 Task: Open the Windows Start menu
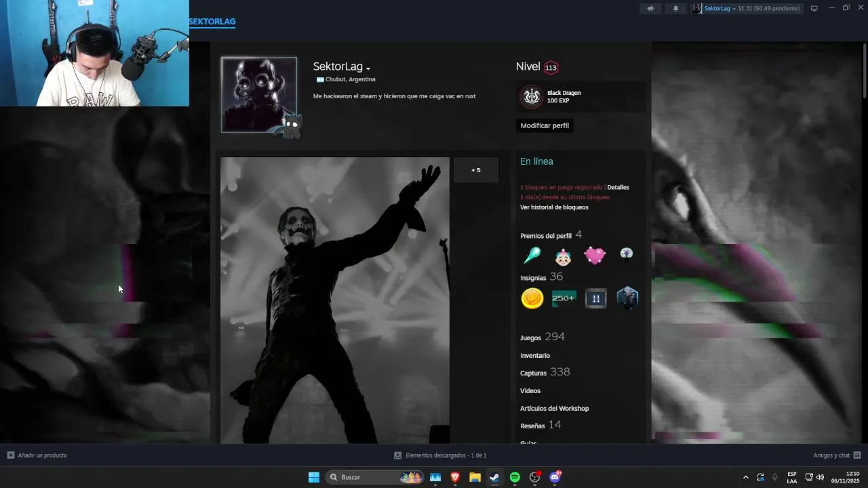coord(314,477)
